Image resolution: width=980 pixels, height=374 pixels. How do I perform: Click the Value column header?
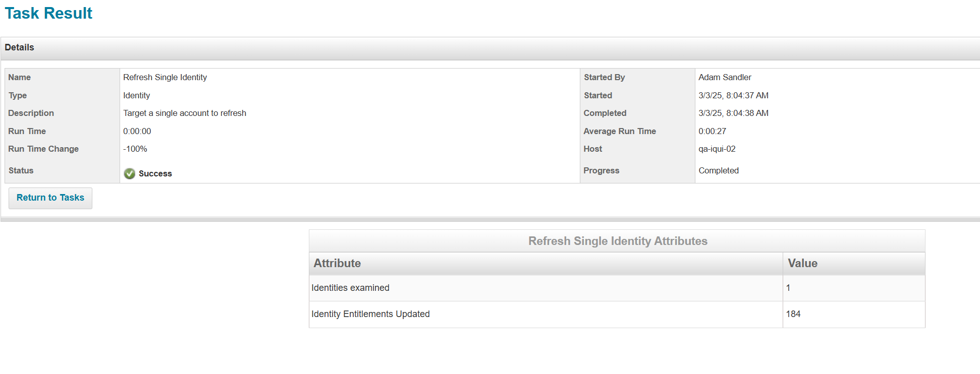coord(802,263)
